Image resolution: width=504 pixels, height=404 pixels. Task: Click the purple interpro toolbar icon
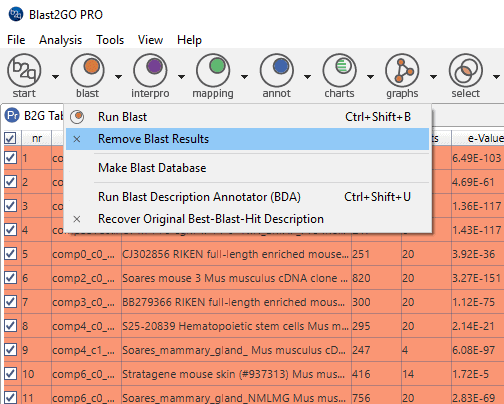(150, 71)
